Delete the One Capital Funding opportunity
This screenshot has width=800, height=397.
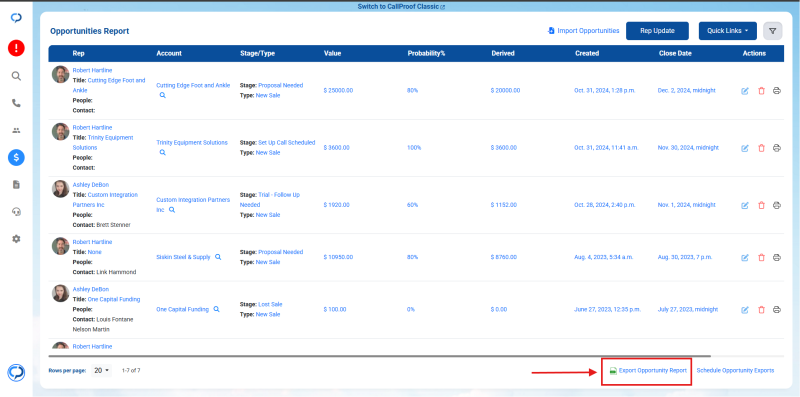pos(761,310)
